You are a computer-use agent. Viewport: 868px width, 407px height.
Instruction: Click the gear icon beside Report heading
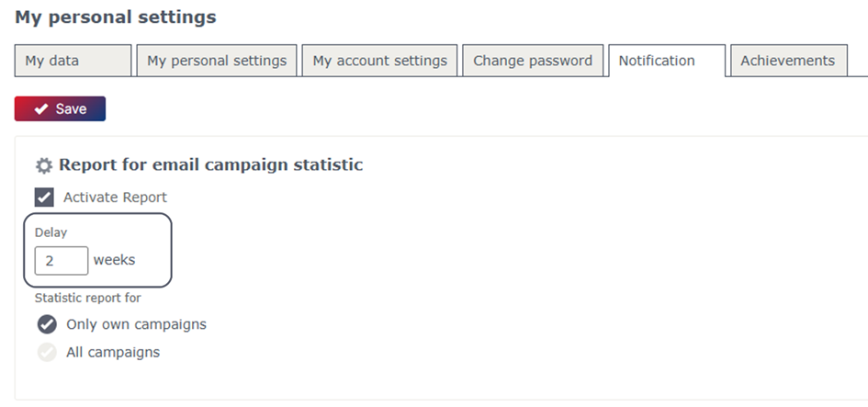click(44, 165)
